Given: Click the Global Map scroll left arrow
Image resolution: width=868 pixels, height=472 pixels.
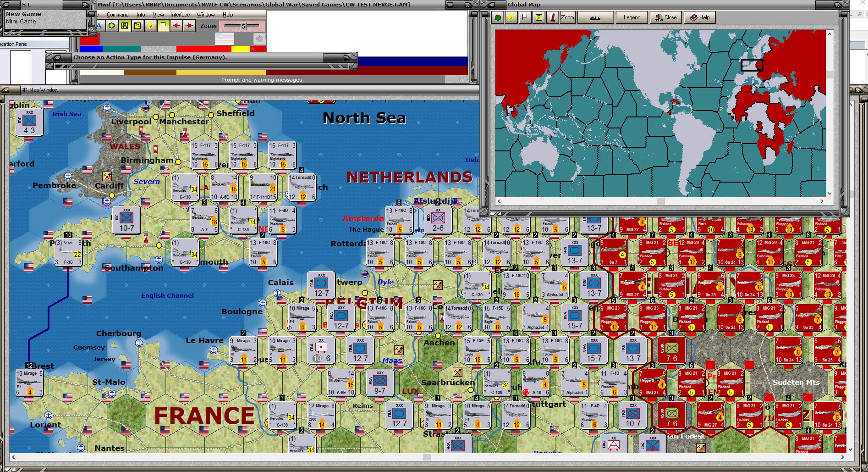Looking at the screenshot, I should [499, 201].
